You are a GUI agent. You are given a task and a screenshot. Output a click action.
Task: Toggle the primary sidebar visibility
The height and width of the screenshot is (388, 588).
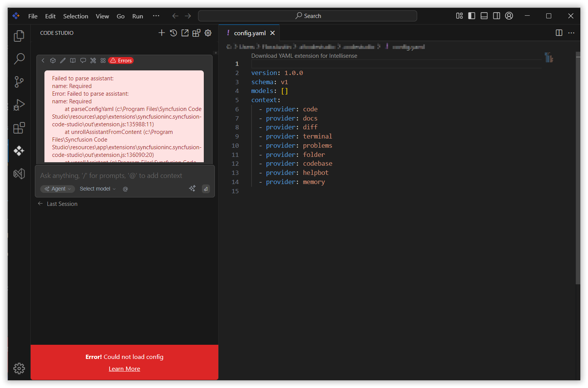[471, 16]
